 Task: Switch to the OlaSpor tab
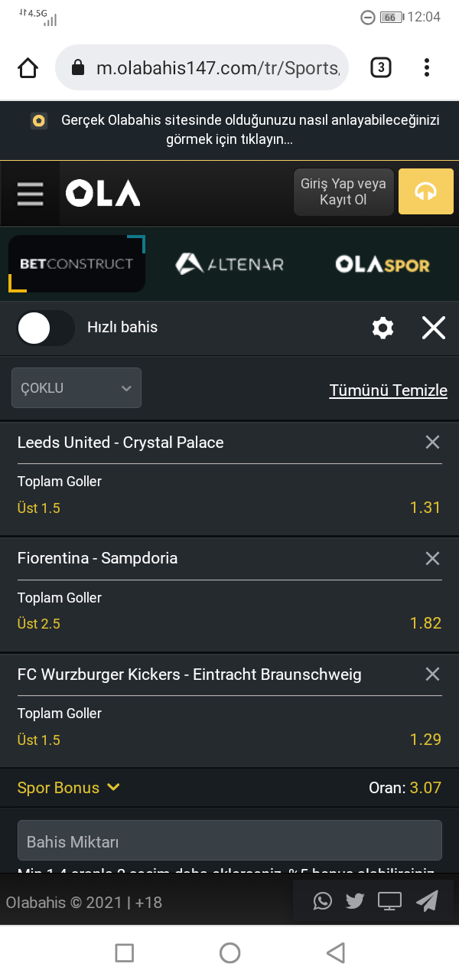pyautogui.click(x=382, y=265)
